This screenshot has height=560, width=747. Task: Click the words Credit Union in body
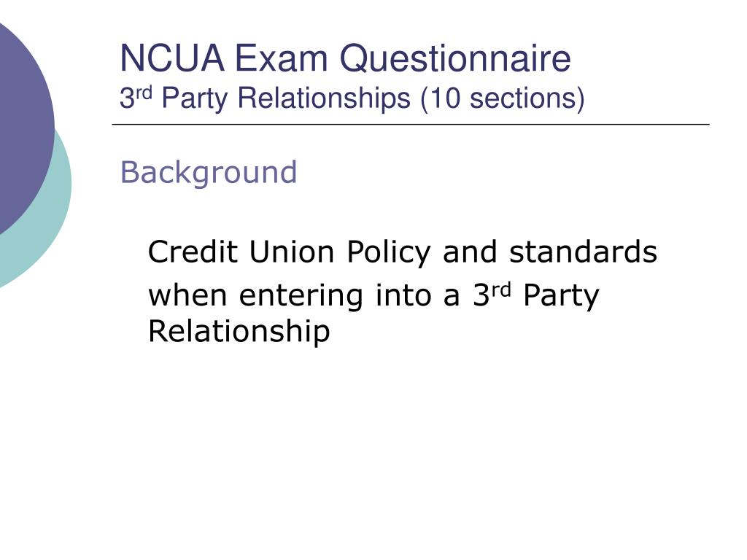click(241, 252)
